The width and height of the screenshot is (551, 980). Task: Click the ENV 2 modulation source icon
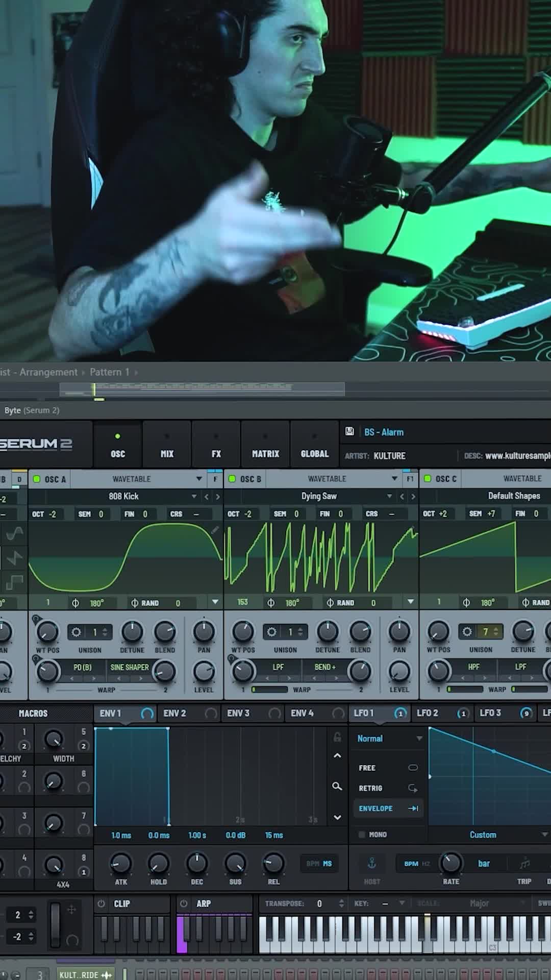point(210,713)
